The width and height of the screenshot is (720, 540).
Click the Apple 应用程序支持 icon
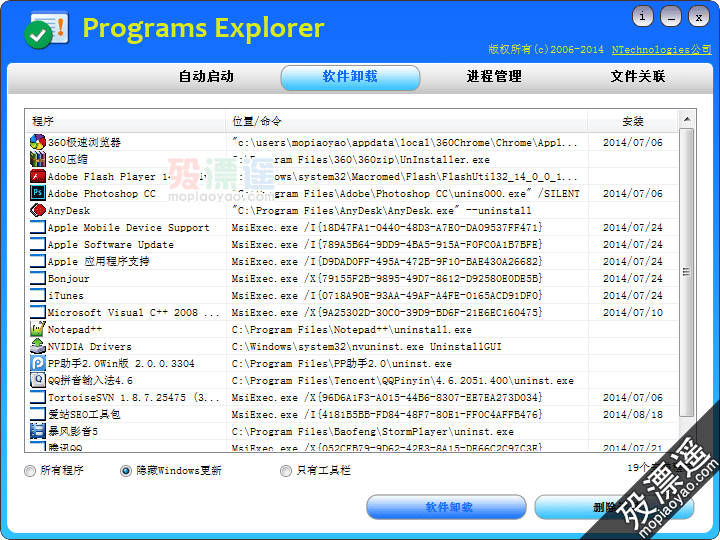(x=38, y=261)
